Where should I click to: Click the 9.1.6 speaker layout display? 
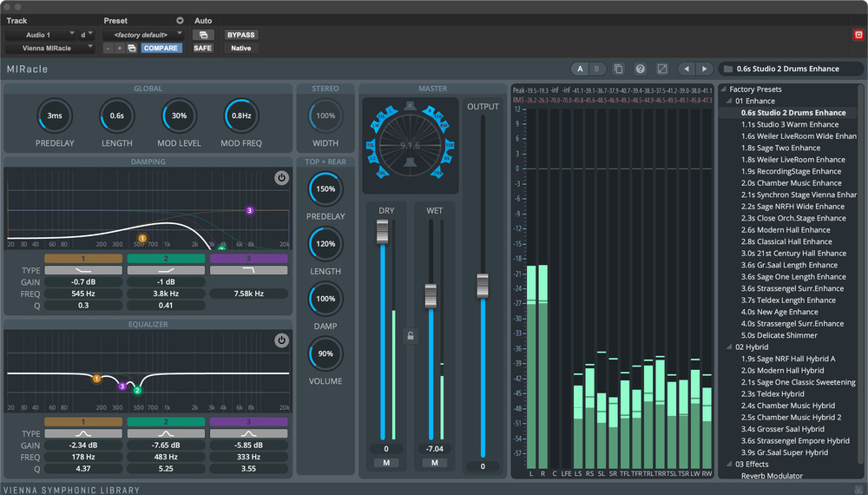click(x=411, y=144)
